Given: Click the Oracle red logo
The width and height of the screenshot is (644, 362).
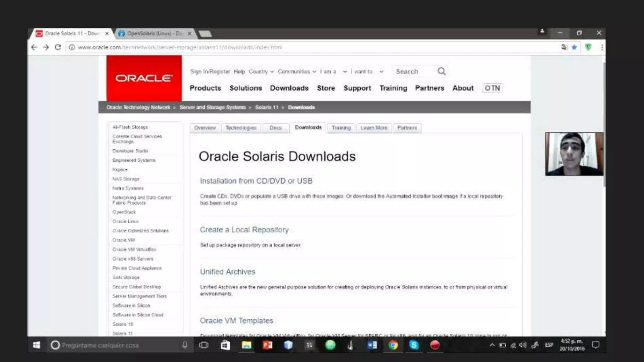Looking at the screenshot, I should click(144, 78).
